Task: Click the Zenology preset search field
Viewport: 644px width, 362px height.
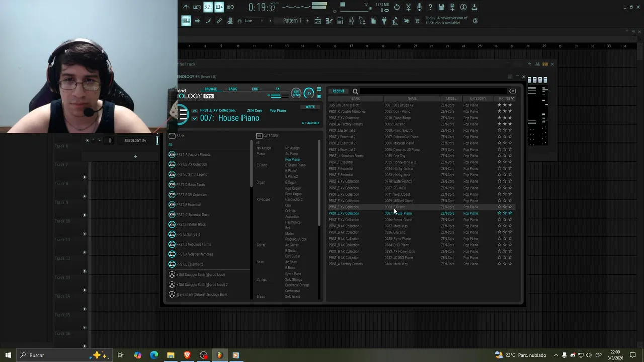Action: coord(433,92)
